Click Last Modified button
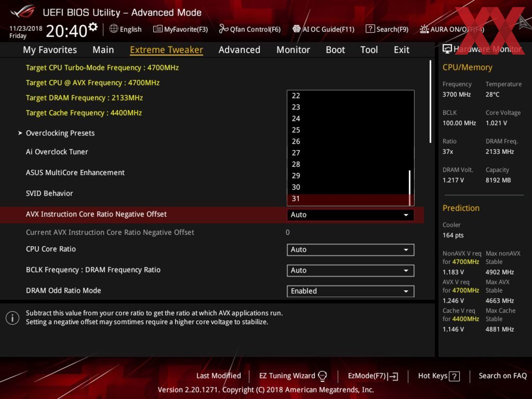532x399 pixels. (218, 376)
